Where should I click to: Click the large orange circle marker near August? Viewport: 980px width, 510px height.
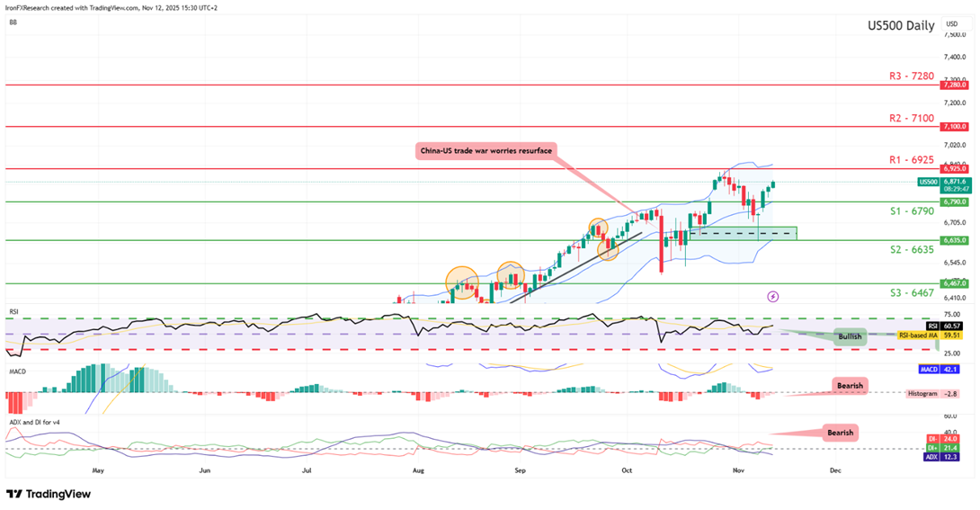(462, 281)
